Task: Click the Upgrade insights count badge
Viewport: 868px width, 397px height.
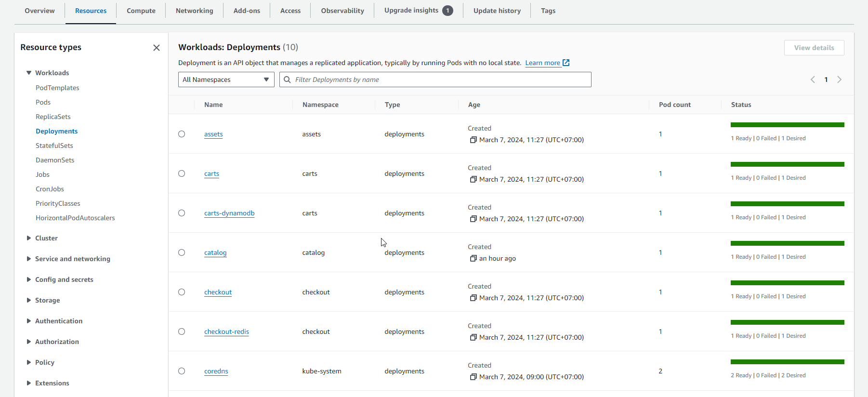Action: 447,11
